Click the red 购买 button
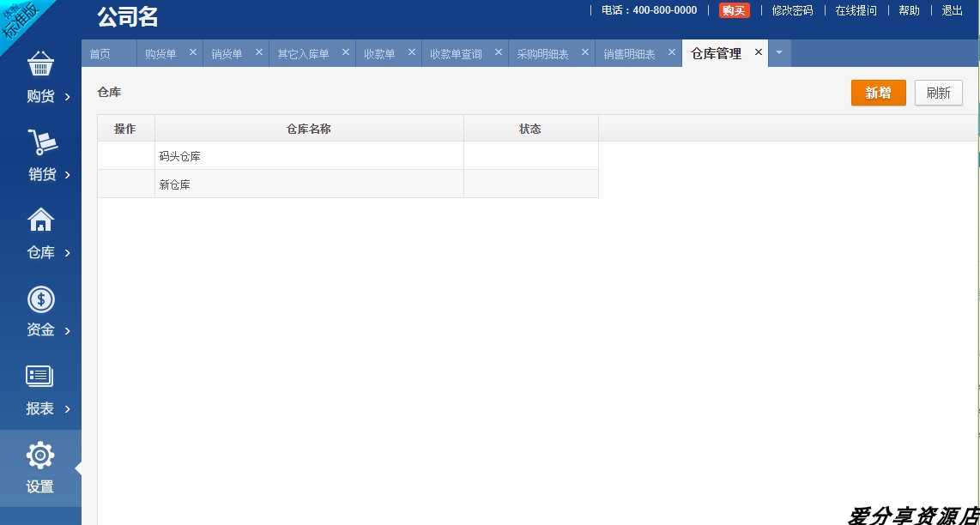 [734, 10]
